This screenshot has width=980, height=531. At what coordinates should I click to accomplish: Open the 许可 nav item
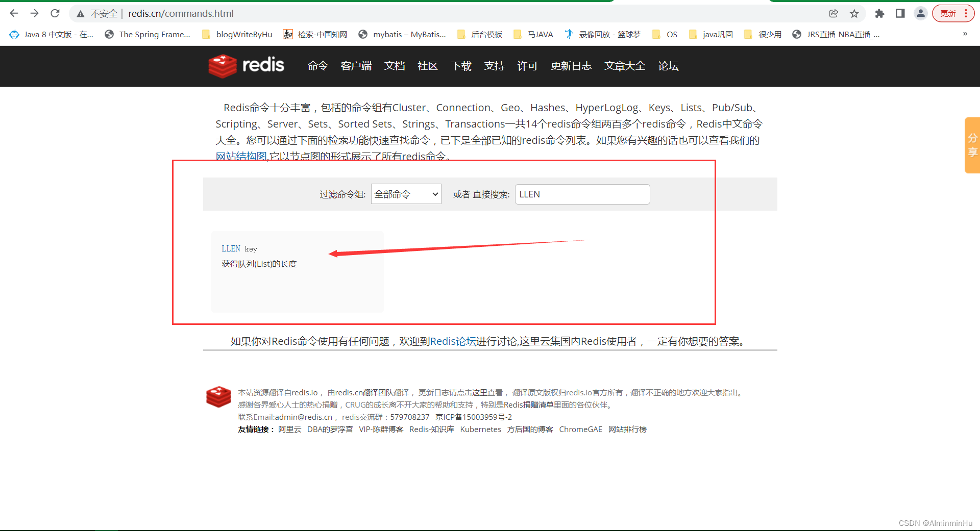pos(527,66)
